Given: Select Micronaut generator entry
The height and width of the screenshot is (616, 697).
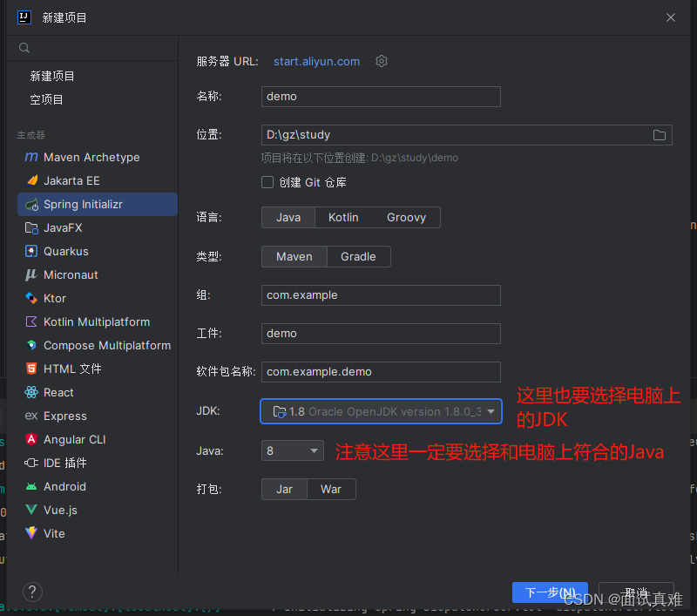Looking at the screenshot, I should point(98,274).
